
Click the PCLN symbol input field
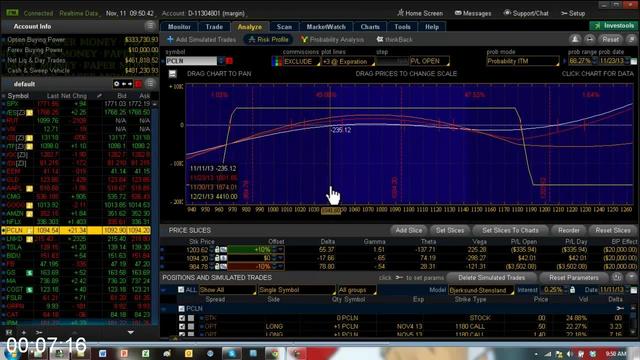191,61
